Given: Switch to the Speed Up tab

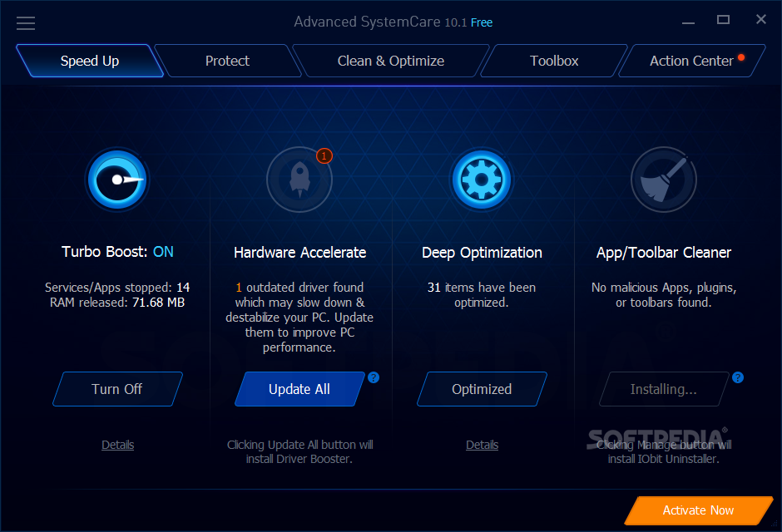Looking at the screenshot, I should point(90,61).
